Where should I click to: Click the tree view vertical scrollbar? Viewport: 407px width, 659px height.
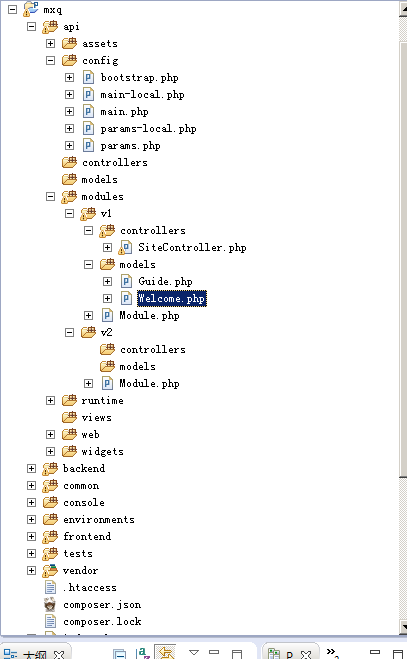coord(403,318)
